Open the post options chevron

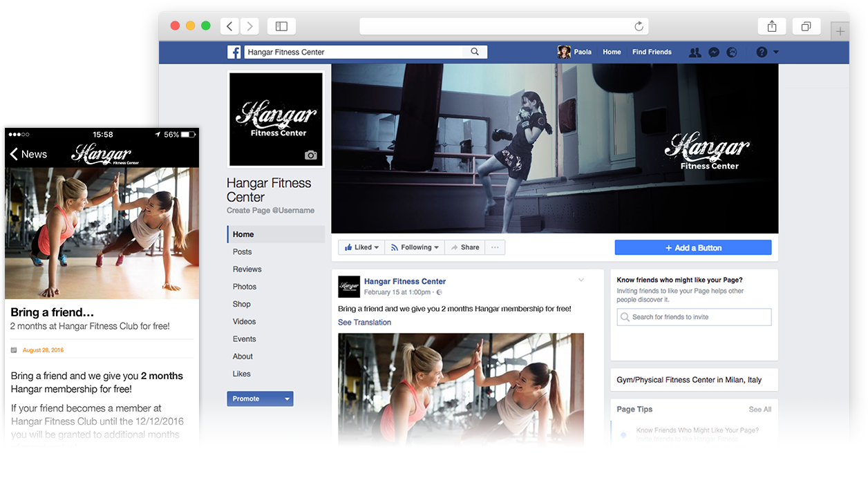pyautogui.click(x=581, y=280)
